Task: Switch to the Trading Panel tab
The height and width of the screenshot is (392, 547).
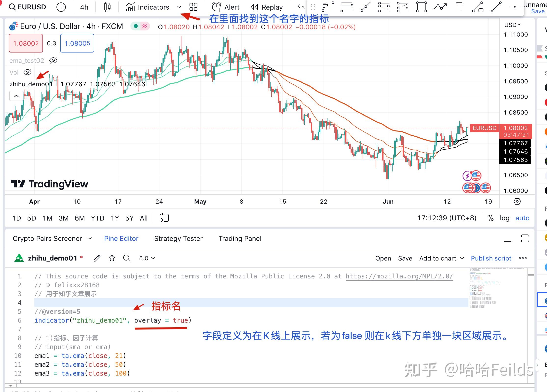Action: point(240,238)
